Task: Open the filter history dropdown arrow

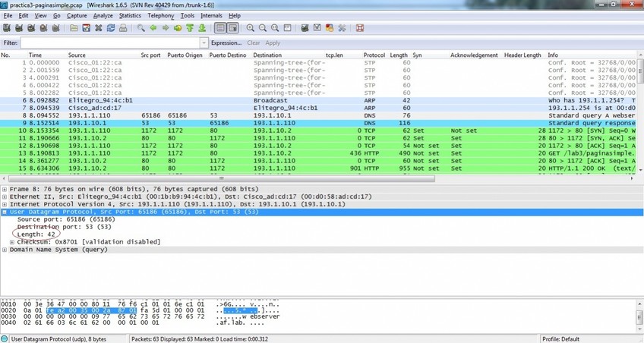Action: (204, 43)
